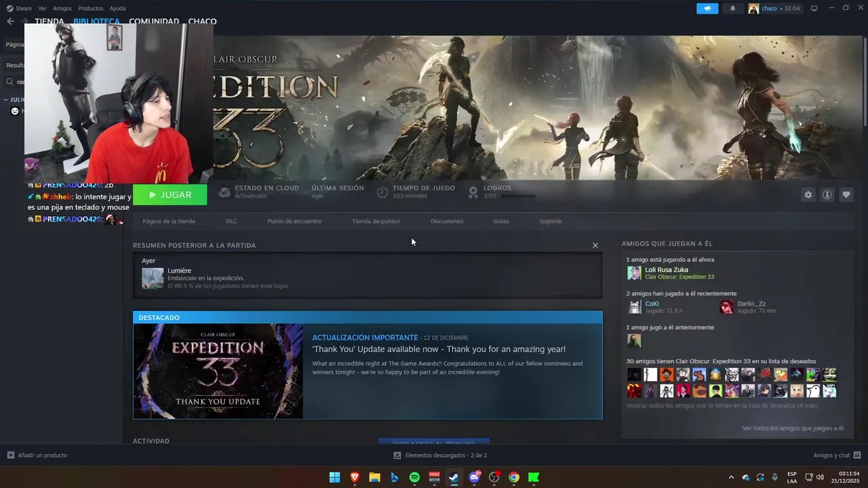
Task: Click the cloud status icon
Action: (x=224, y=192)
